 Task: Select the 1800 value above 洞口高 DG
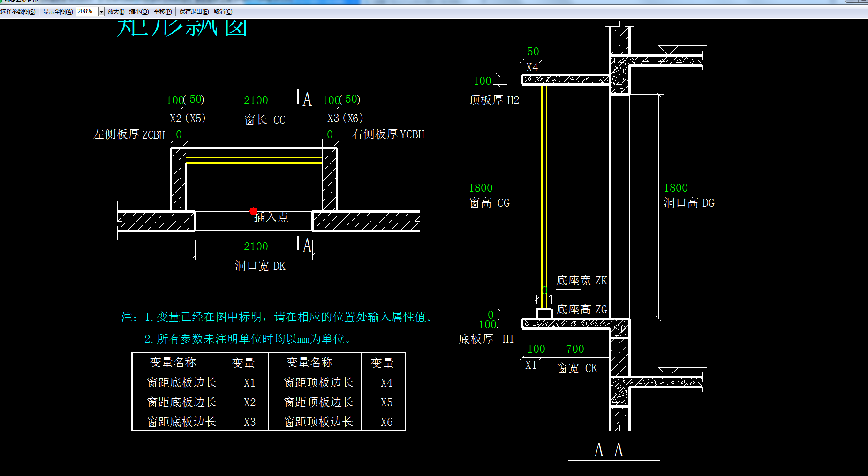coord(676,188)
